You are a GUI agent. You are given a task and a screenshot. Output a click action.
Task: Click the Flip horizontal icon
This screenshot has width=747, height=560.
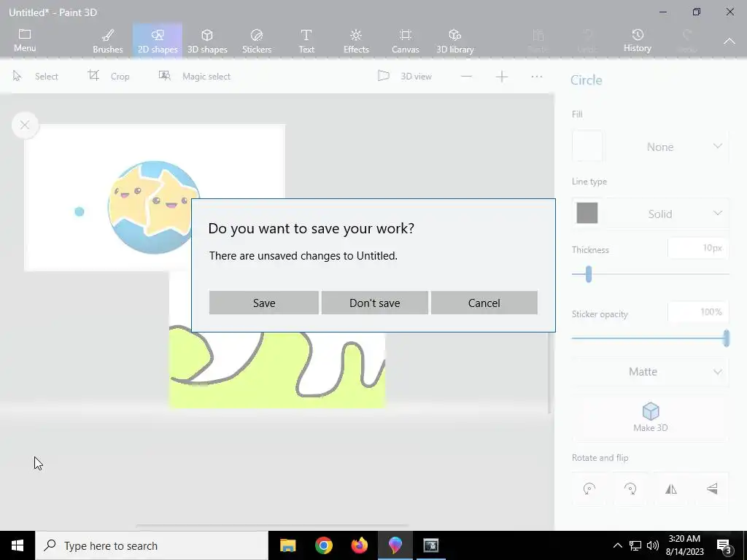click(671, 489)
